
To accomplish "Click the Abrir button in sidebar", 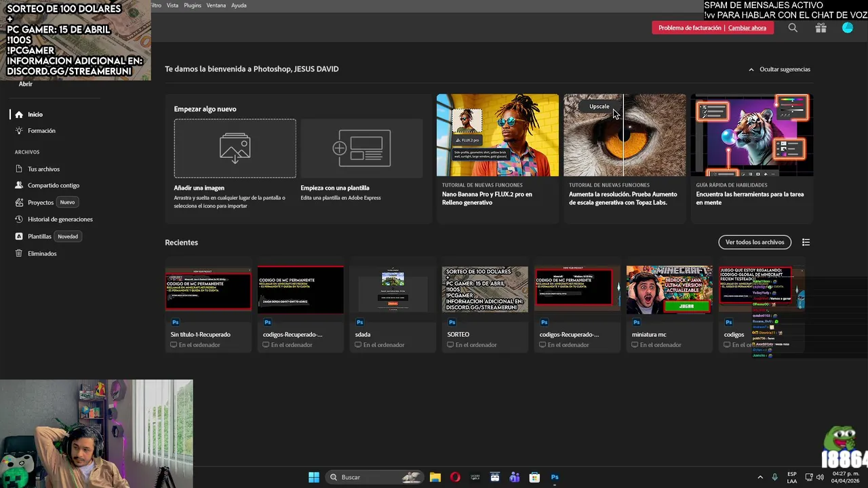I will coord(26,84).
